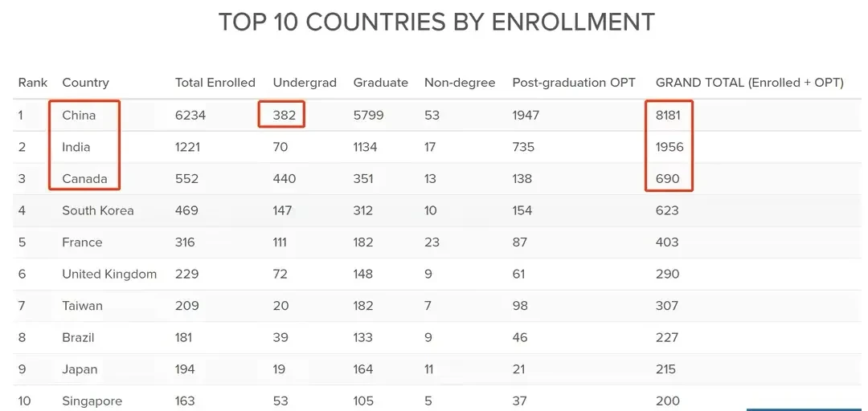Screen dimensions: 868x411
Task: Click Brazil in the country list
Action: pyautogui.click(x=78, y=337)
